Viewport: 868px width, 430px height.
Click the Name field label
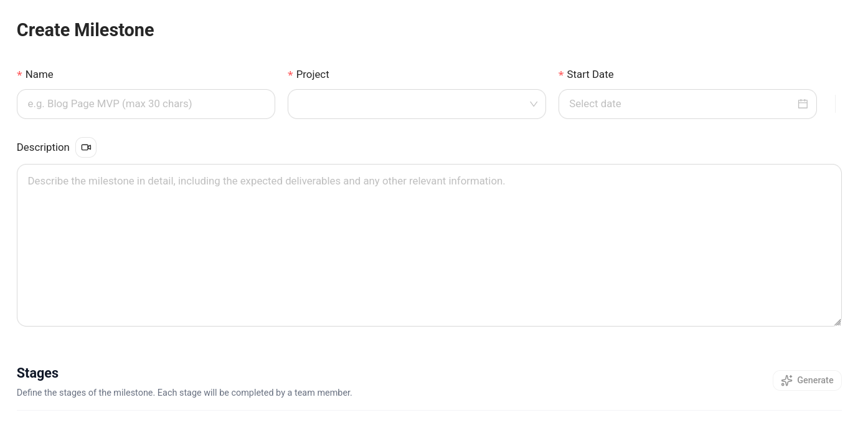point(39,74)
